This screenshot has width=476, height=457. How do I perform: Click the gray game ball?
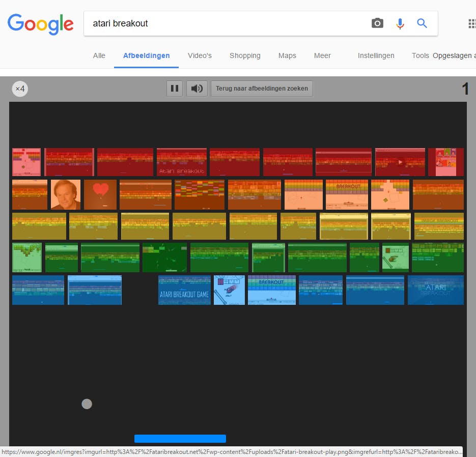point(87,404)
